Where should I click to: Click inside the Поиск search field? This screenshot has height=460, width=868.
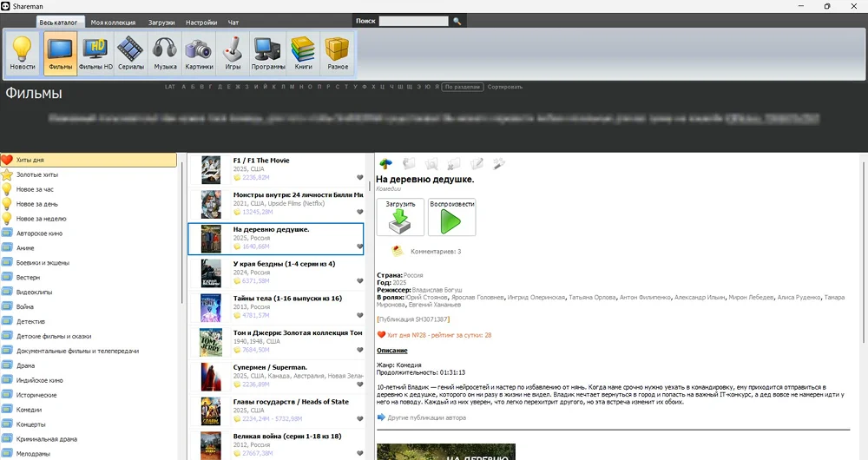413,21
